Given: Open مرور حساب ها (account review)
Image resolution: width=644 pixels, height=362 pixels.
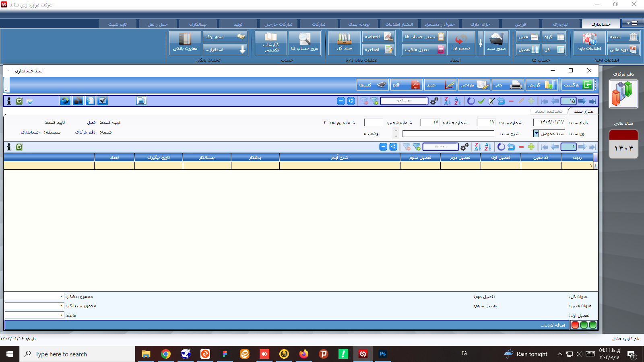Looking at the screenshot, I should [305, 42].
